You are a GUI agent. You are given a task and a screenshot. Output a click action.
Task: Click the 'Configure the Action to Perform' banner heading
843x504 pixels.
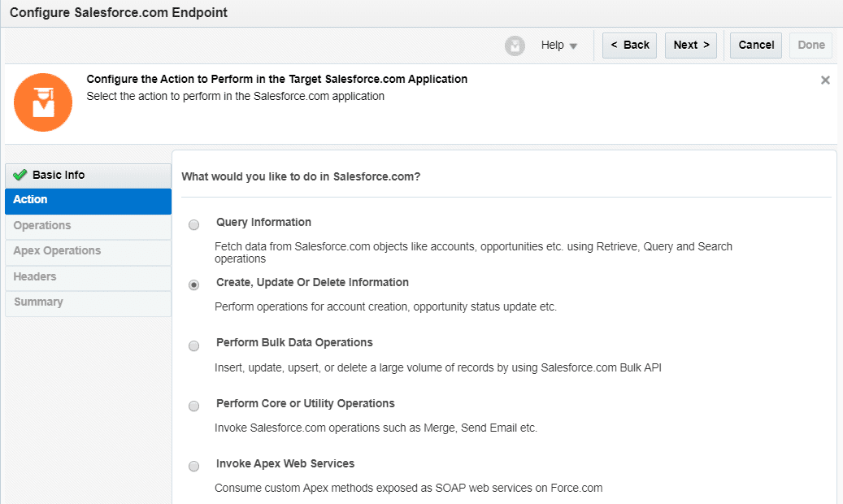click(x=277, y=79)
